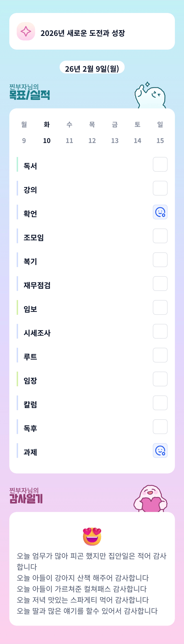Click the pink mascot holding a heart
Image resolution: width=184 pixels, height=644 pixels.
click(150, 499)
